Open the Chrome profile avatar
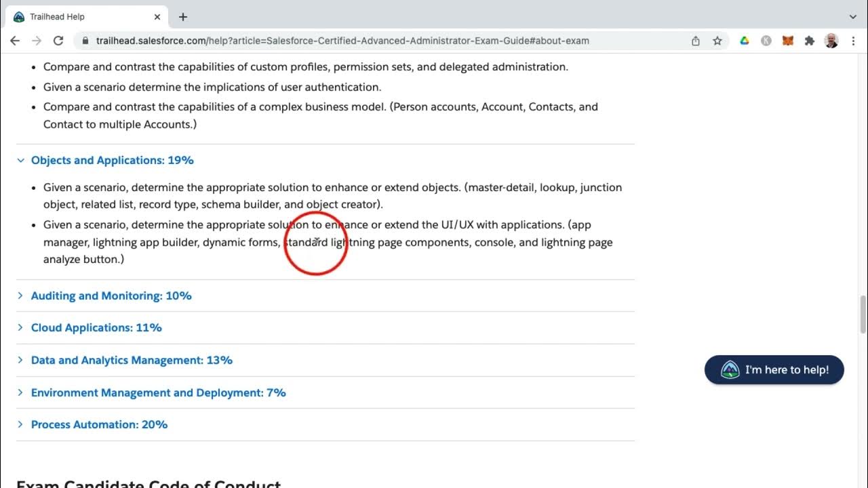 [831, 41]
